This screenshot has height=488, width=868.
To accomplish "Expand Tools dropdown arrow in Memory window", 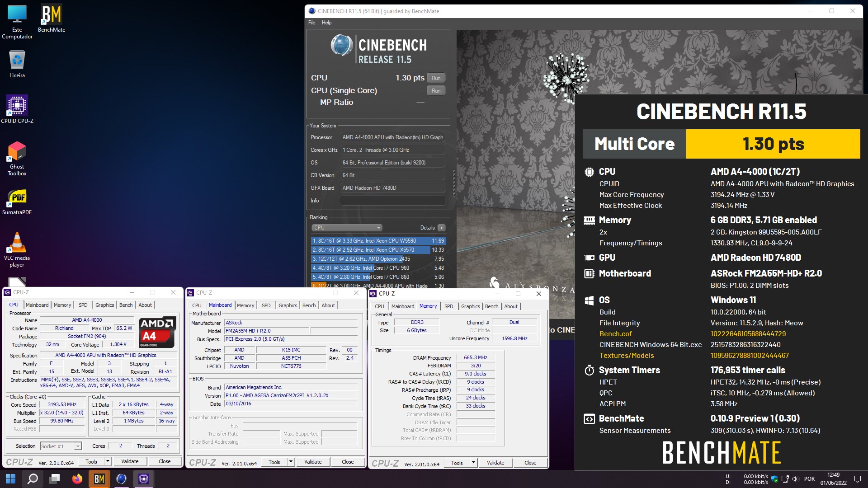I will pyautogui.click(x=473, y=463).
